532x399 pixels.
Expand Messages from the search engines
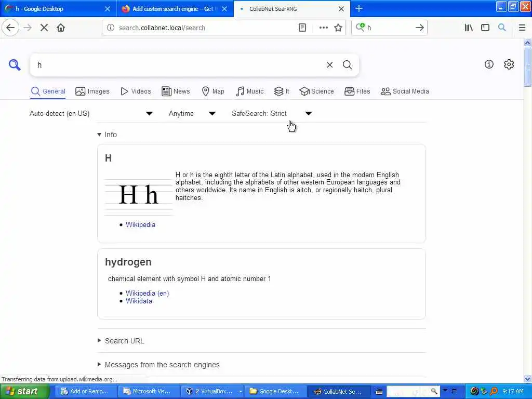pyautogui.click(x=158, y=365)
